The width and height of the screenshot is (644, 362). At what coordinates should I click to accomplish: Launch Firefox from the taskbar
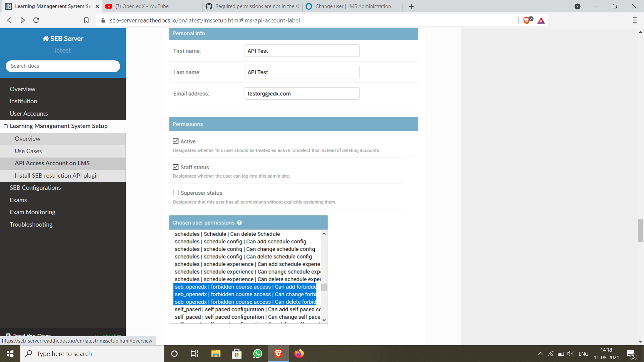click(299, 354)
